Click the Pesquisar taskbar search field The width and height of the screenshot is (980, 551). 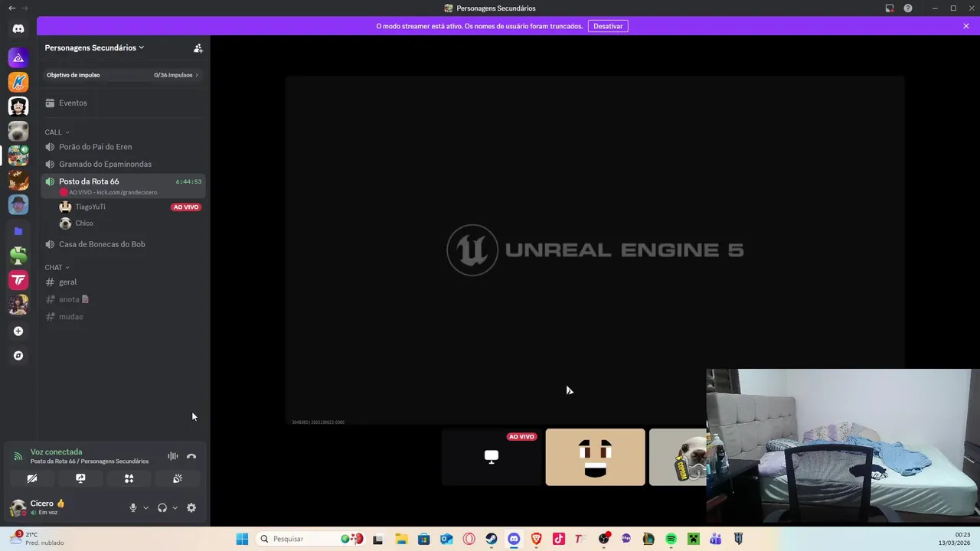(x=310, y=539)
